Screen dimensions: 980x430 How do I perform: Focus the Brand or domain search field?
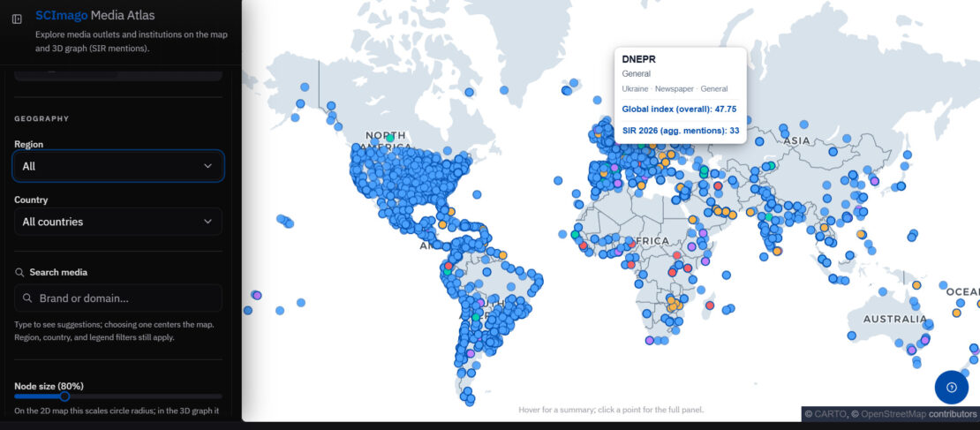(118, 298)
